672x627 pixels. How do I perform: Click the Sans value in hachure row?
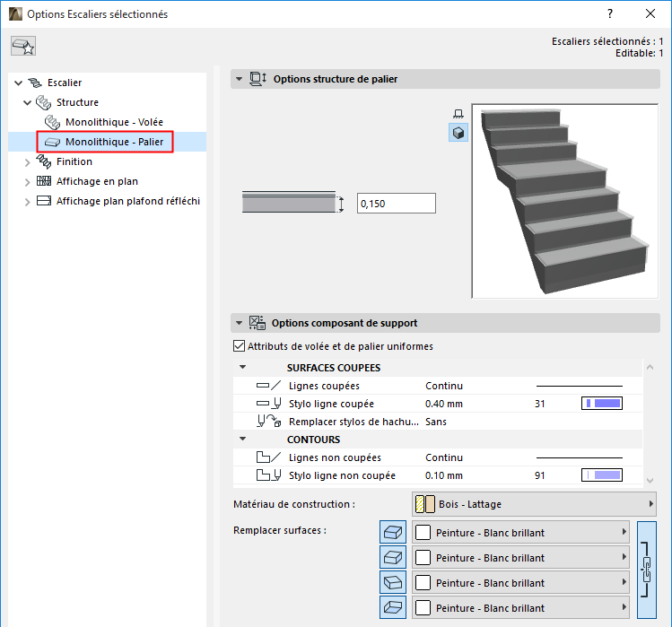pyautogui.click(x=435, y=422)
